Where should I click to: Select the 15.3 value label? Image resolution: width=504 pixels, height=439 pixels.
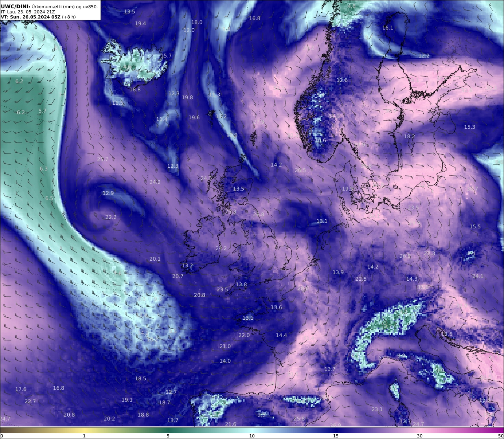coord(470,127)
